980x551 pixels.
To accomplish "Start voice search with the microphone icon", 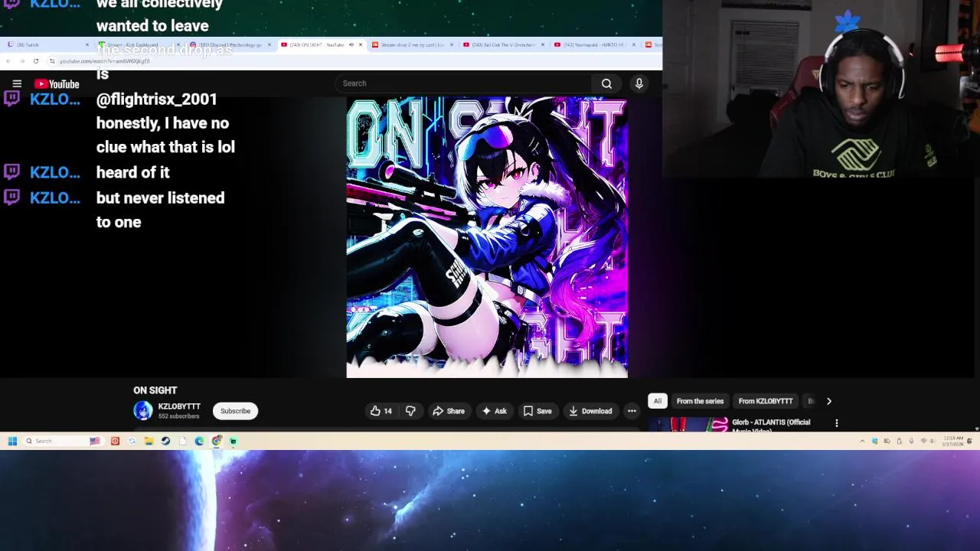I will pyautogui.click(x=639, y=83).
